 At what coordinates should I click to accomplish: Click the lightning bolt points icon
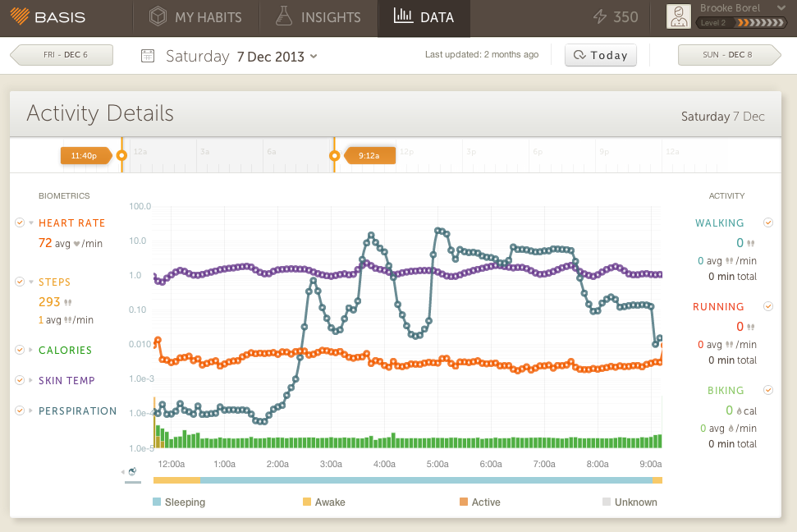(x=599, y=16)
